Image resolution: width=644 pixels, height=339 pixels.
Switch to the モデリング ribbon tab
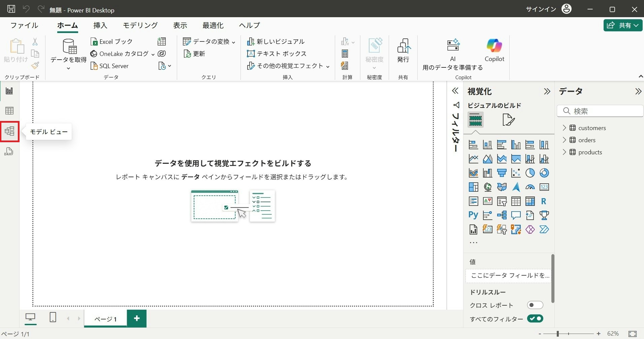tap(140, 25)
